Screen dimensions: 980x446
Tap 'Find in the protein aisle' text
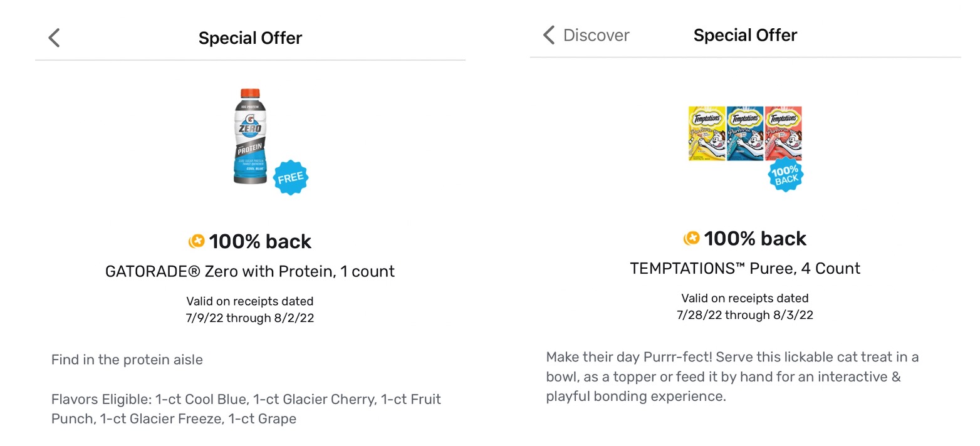coord(127,360)
